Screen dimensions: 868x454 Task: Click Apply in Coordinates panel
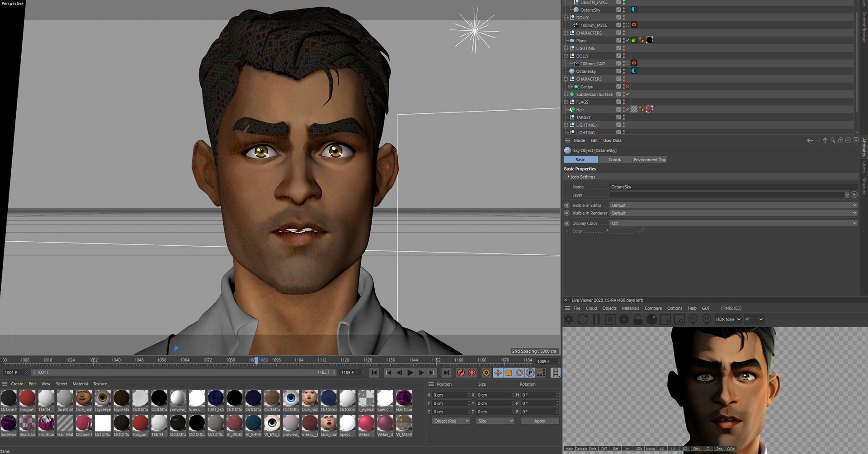[x=539, y=421]
